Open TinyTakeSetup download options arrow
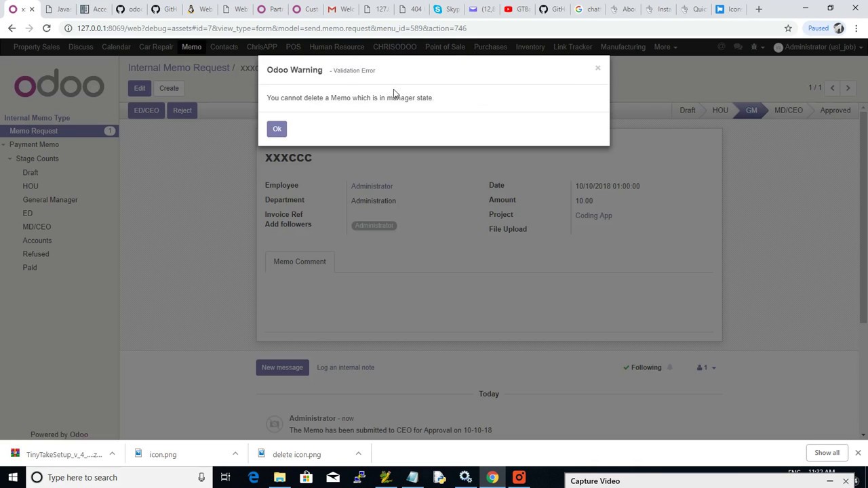The width and height of the screenshot is (868, 488). tap(112, 454)
